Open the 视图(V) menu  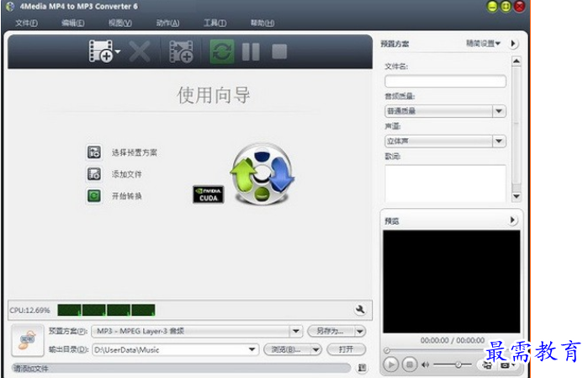(120, 24)
